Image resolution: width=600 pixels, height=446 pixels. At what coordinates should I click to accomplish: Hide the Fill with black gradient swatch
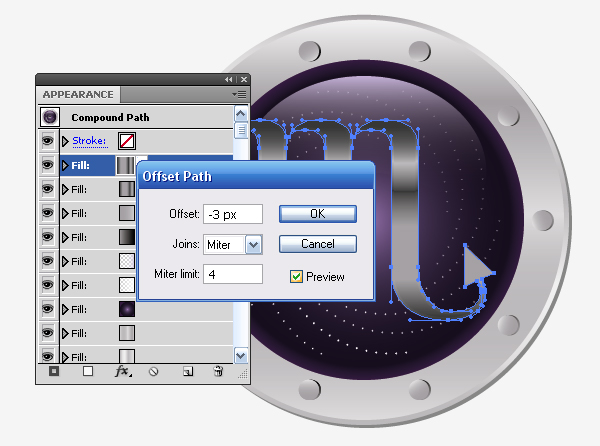(x=47, y=237)
